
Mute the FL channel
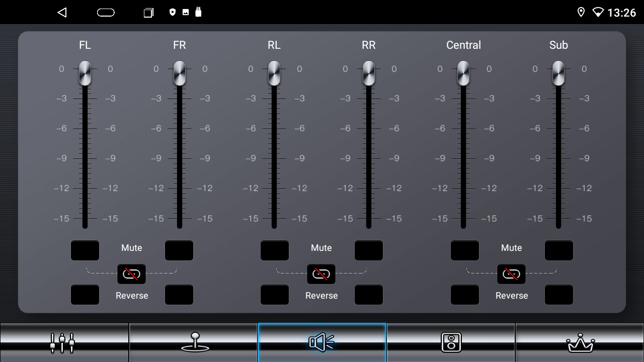tap(85, 250)
